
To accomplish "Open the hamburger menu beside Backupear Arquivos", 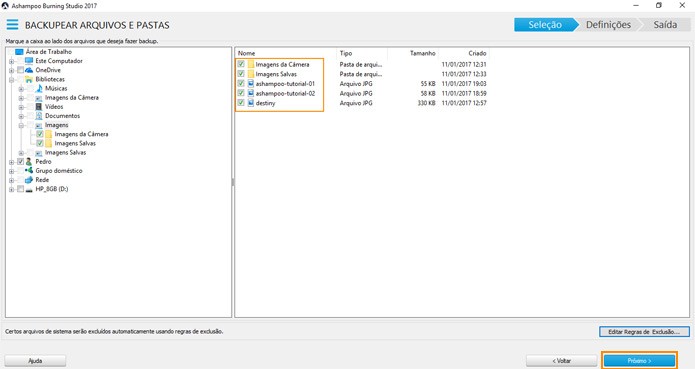I will coord(12,24).
